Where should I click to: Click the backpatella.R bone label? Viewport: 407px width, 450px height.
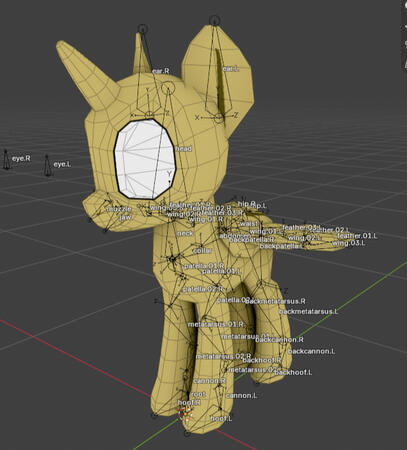point(252,239)
